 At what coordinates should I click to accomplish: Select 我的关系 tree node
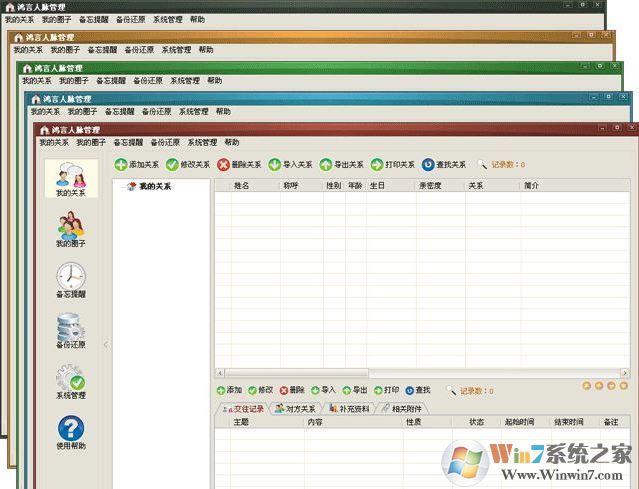pyautogui.click(x=154, y=187)
